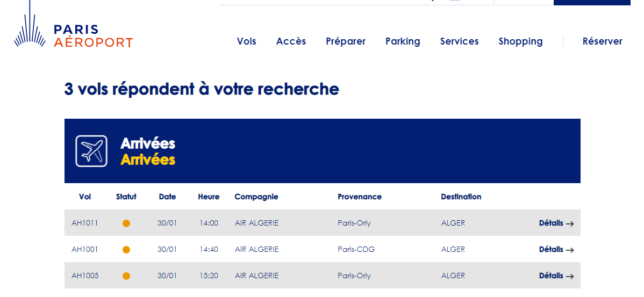Open the Shopping menu
Viewport: 644px width, 297px height.
521,41
